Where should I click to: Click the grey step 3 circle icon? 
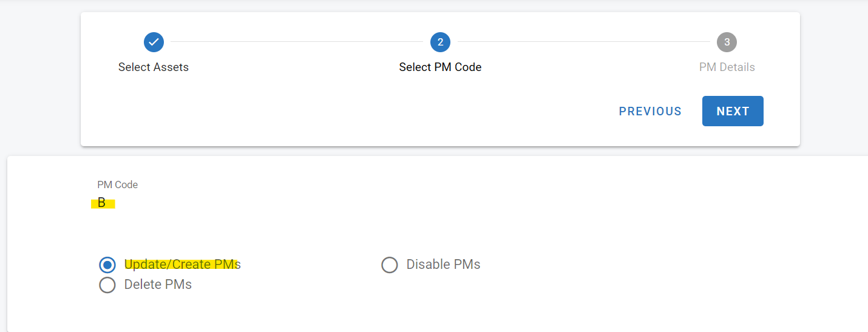click(727, 42)
